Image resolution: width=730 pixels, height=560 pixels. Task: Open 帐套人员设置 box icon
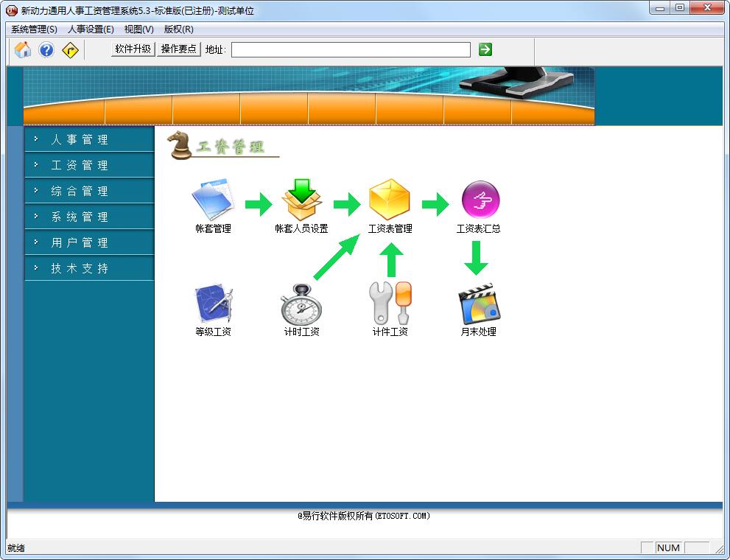click(302, 199)
